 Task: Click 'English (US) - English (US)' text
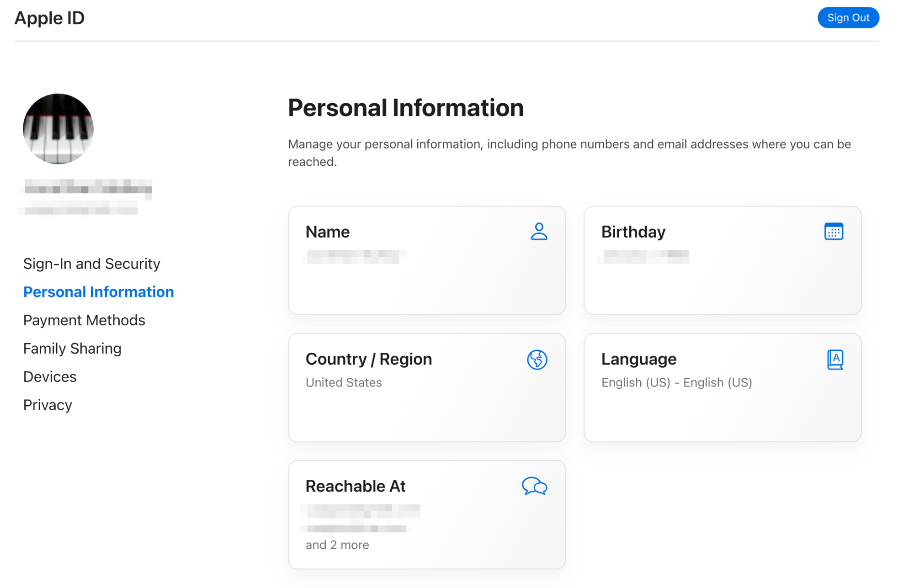tap(677, 382)
